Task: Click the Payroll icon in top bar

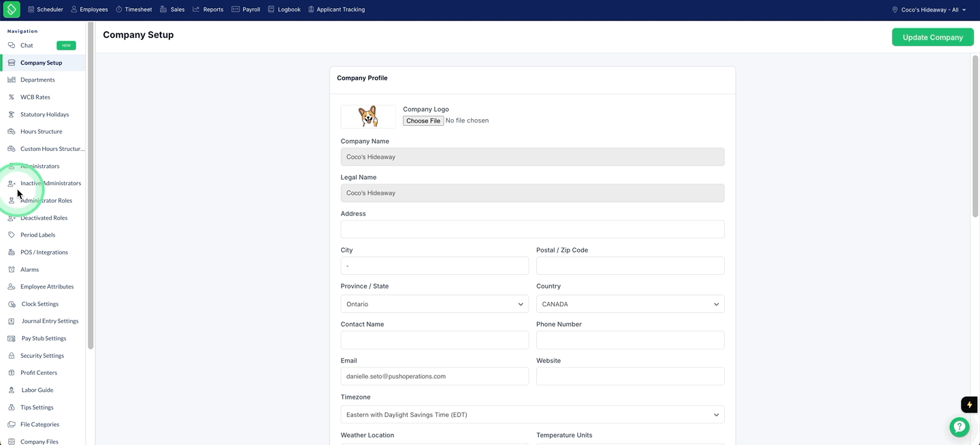Action: tap(235, 10)
